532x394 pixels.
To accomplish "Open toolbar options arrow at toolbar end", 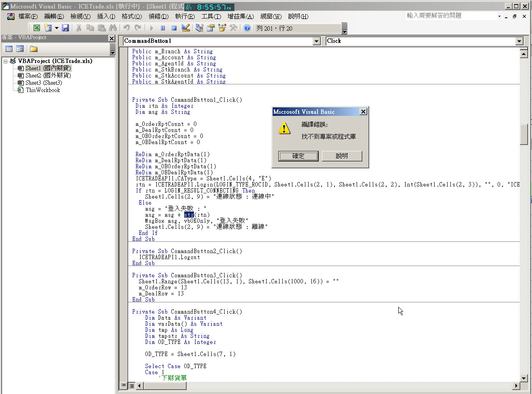I will (345, 28).
